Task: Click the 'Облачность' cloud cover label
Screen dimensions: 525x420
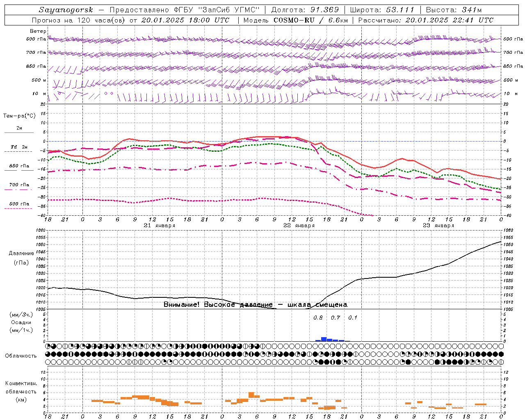Action: [21, 356]
